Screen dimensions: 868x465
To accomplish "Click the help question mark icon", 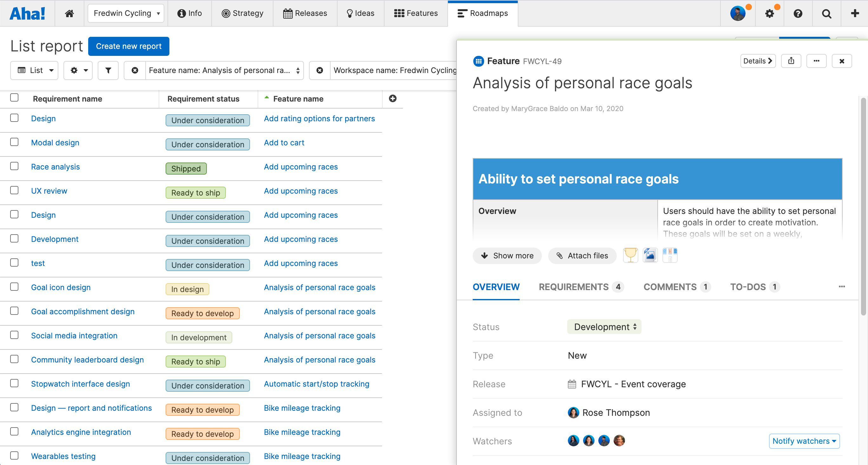I will click(x=798, y=13).
